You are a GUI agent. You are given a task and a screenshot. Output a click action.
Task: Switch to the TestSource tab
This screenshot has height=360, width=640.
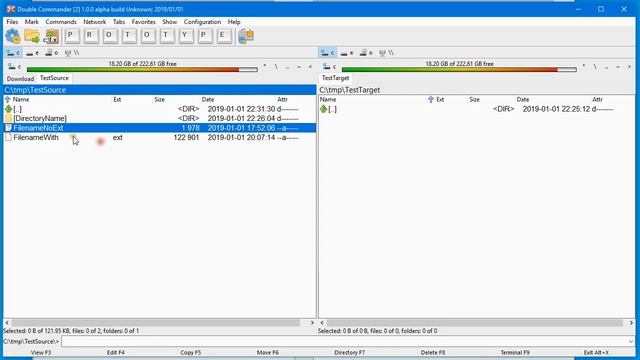coord(54,78)
